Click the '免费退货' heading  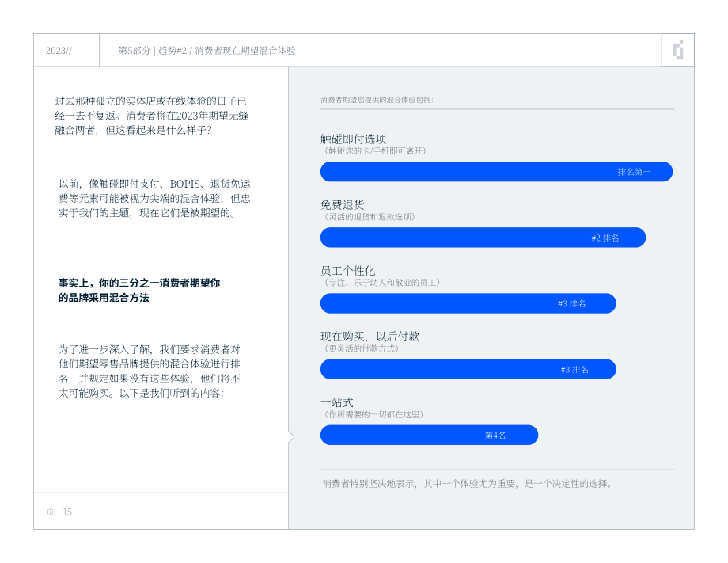click(342, 204)
